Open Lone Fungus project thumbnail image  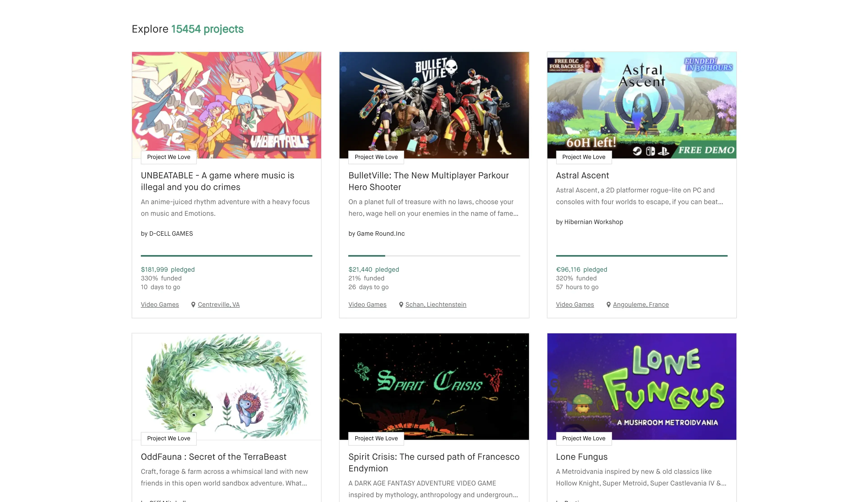click(641, 384)
